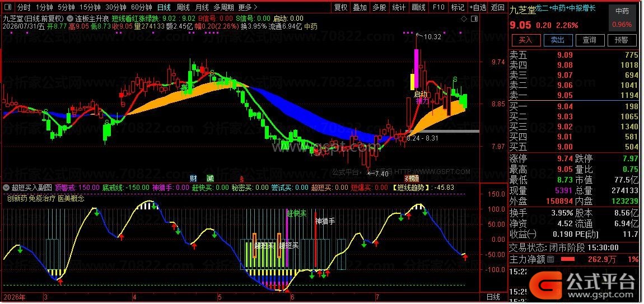644x304 pixels.
Task: Click the 创新药 concept tag
Action: click(x=16, y=198)
